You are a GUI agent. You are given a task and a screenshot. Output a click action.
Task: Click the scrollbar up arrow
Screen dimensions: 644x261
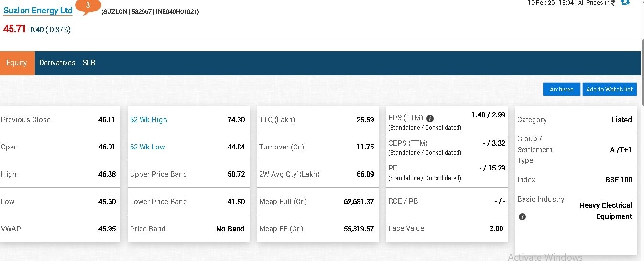pos(642,3)
